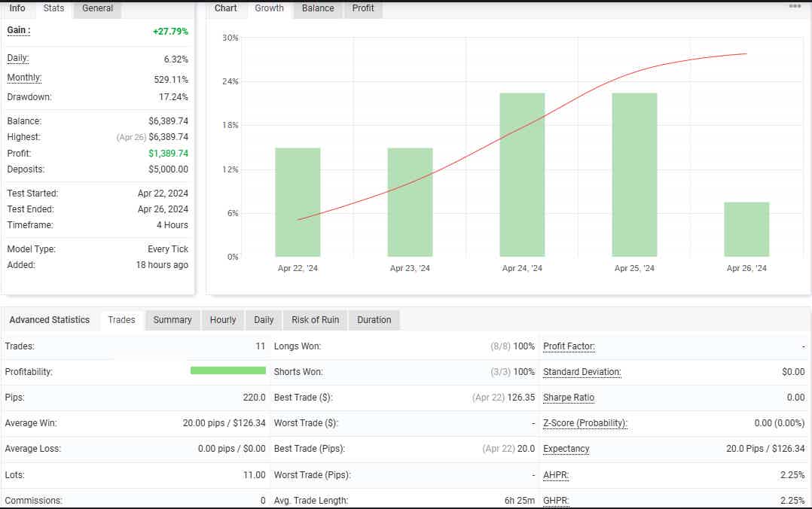The image size is (812, 509).
Task: Click the Z-Score (Probability) link
Action: 587,423
